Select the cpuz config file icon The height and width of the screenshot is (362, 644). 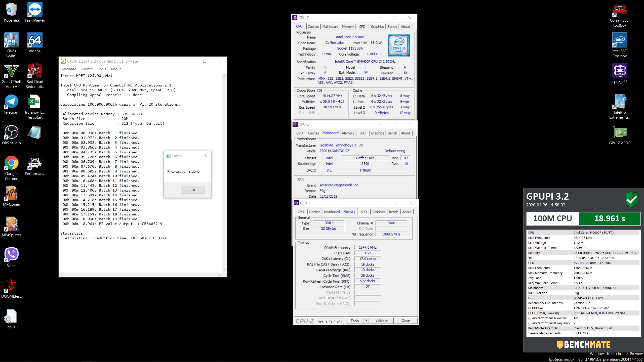tap(11, 319)
